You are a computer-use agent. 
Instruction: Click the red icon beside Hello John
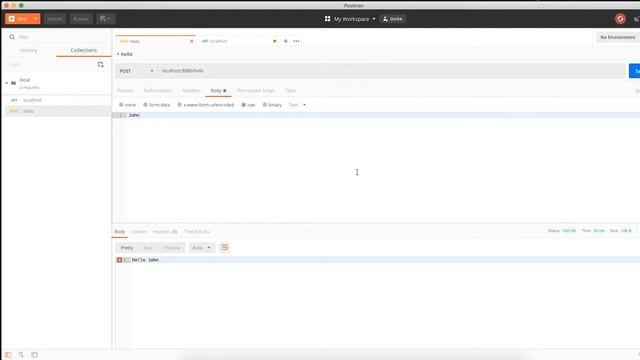pos(119,260)
